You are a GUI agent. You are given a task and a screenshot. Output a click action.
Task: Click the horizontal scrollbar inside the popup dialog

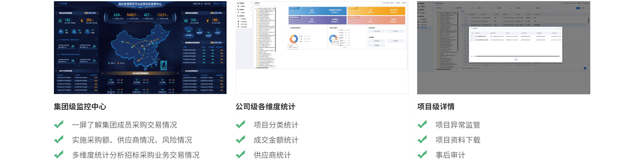[517, 56]
